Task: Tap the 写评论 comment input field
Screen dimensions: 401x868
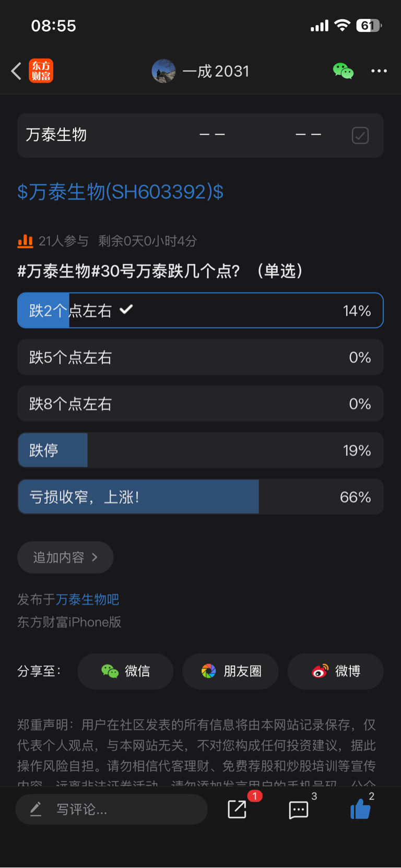Action: 112,810
